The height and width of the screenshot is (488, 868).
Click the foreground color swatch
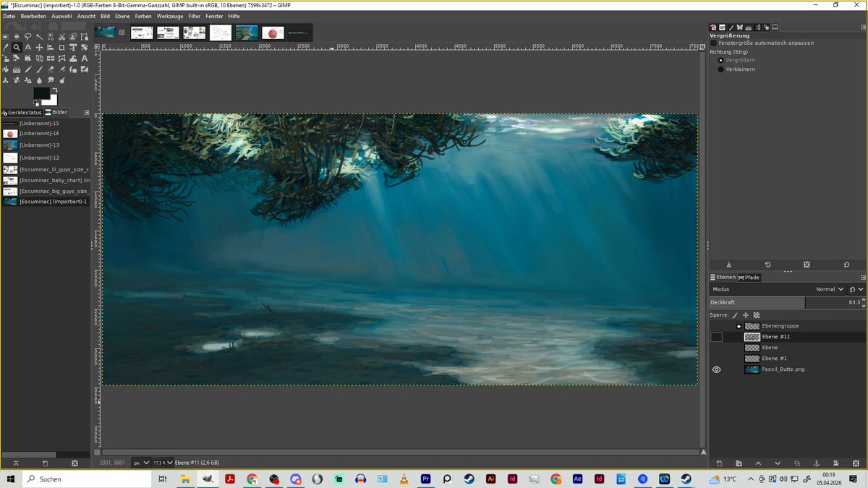point(41,93)
